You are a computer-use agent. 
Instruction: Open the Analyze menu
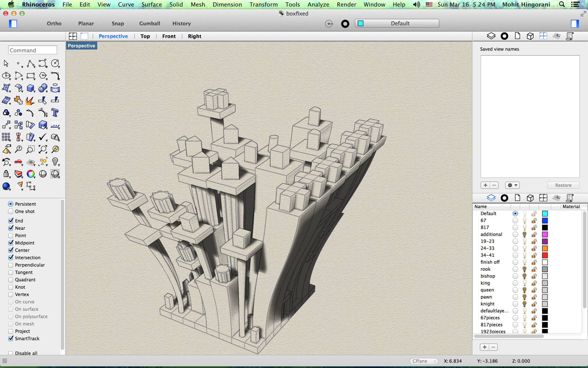coord(318,4)
